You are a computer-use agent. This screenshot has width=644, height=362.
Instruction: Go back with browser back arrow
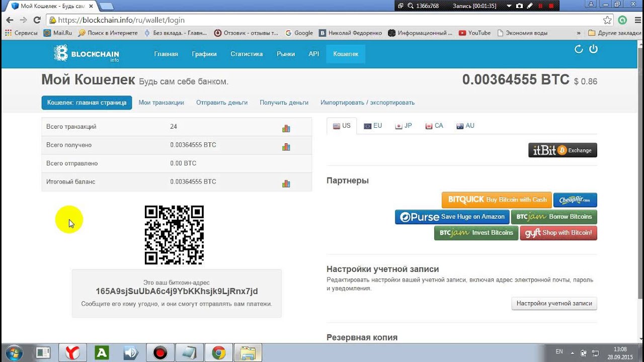10,20
